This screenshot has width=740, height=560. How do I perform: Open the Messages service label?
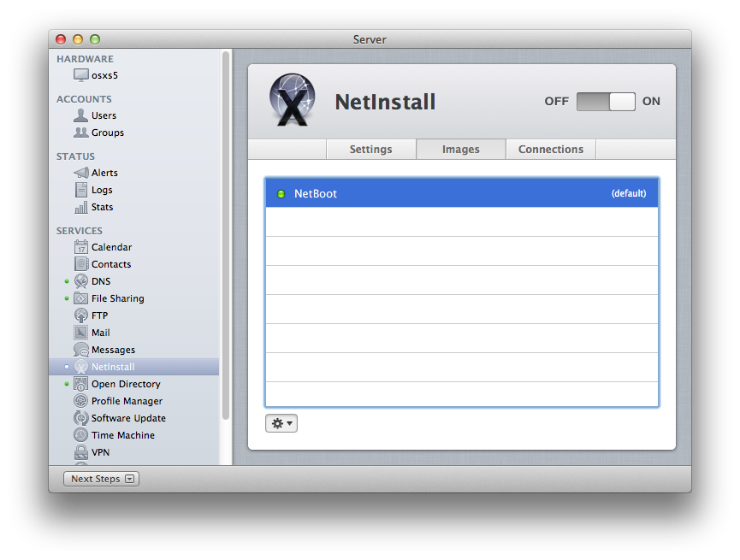pyautogui.click(x=113, y=350)
